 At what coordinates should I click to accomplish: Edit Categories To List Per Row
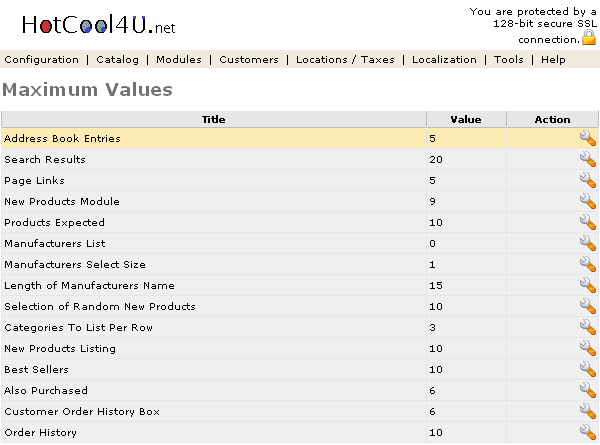(587, 328)
